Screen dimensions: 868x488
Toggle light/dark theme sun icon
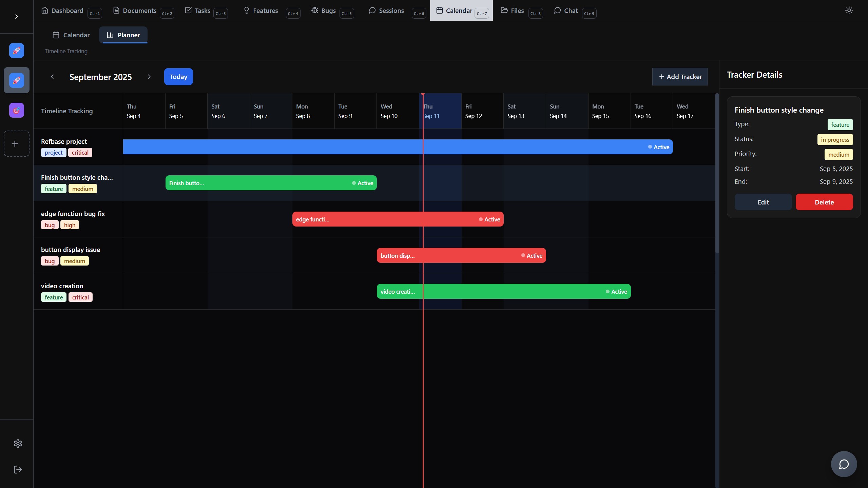(849, 11)
